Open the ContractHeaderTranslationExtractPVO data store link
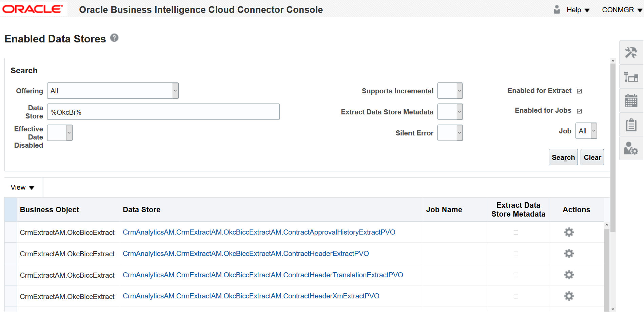This screenshot has width=644, height=314. click(263, 275)
